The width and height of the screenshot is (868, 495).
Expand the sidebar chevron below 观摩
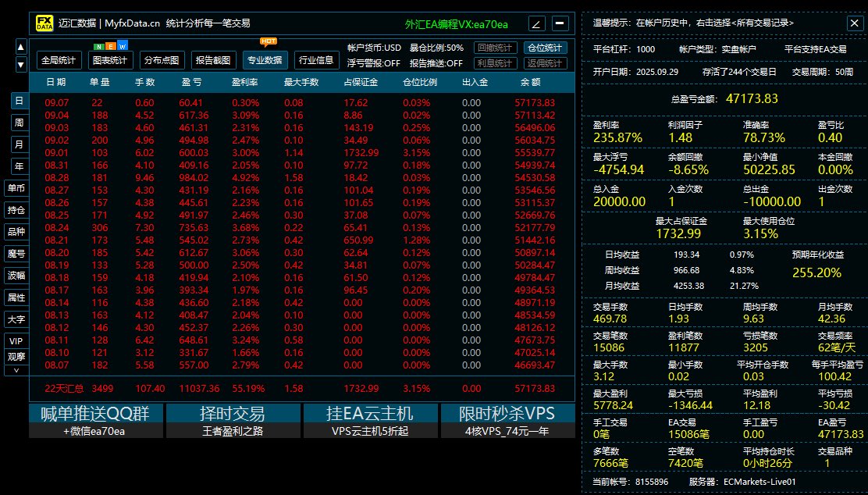pyautogui.click(x=16, y=370)
